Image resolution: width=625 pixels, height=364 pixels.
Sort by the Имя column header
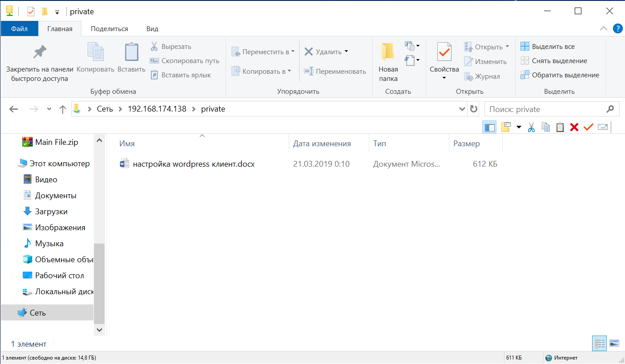(127, 144)
